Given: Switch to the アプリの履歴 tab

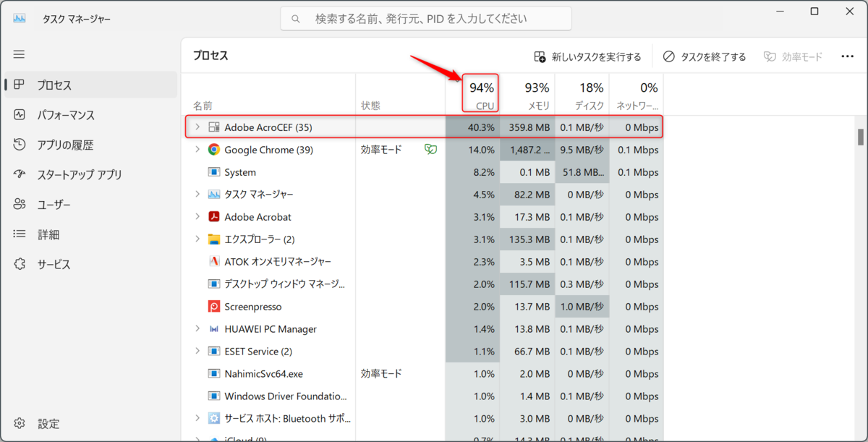Looking at the screenshot, I should [x=91, y=145].
